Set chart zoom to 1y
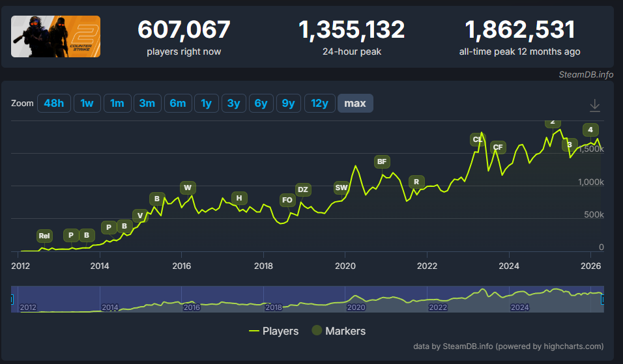The image size is (623, 364). (206, 103)
